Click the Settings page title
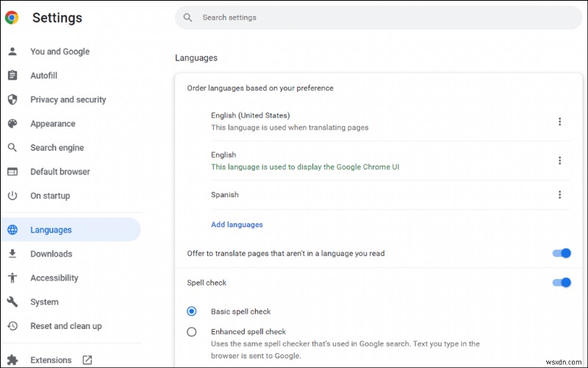588x368 pixels. pyautogui.click(x=57, y=18)
